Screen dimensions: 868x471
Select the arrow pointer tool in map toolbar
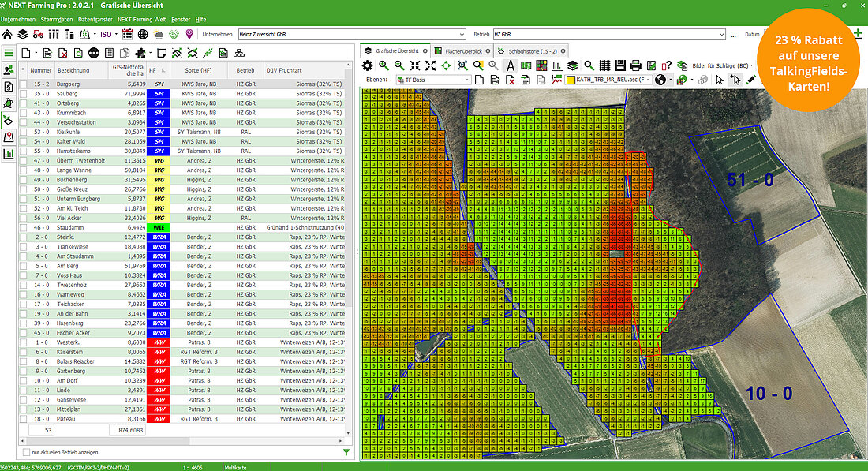719,80
